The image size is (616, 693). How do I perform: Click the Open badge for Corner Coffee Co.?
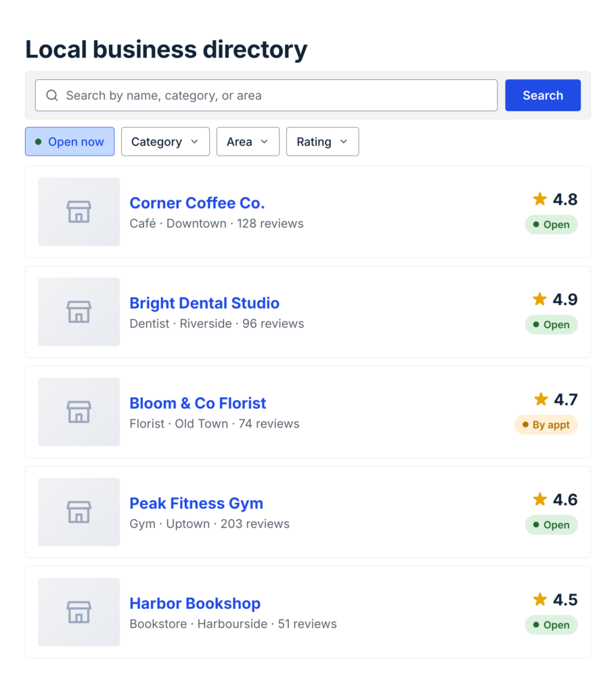click(x=552, y=225)
